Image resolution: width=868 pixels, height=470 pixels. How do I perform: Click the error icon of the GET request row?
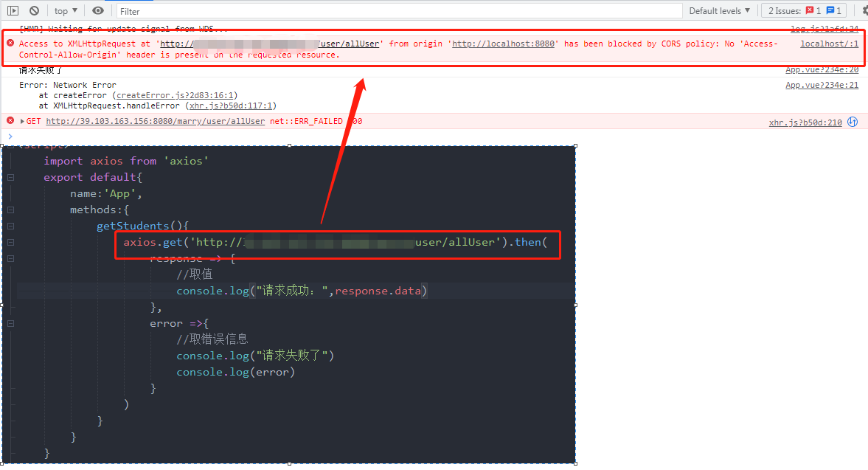point(10,120)
